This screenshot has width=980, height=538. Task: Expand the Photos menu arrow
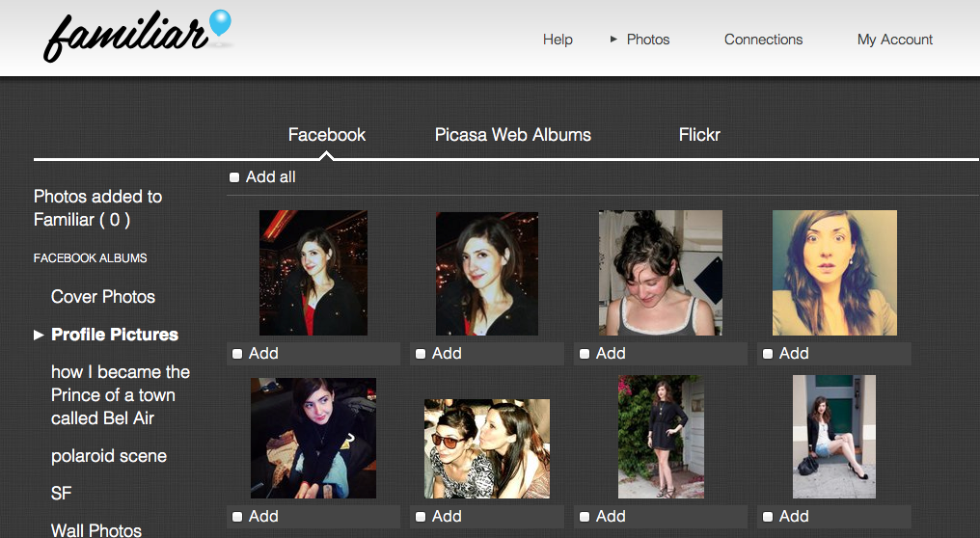613,40
